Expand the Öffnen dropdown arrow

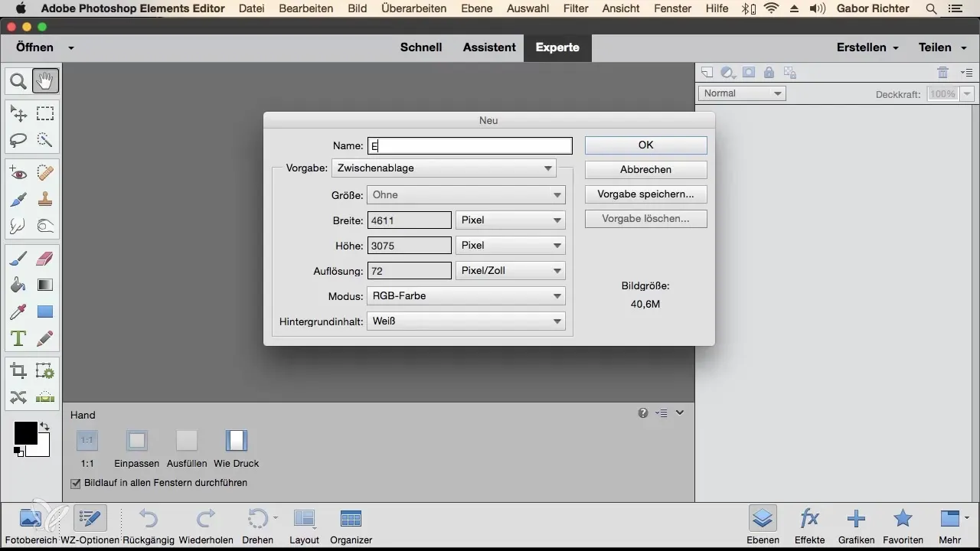(70, 47)
